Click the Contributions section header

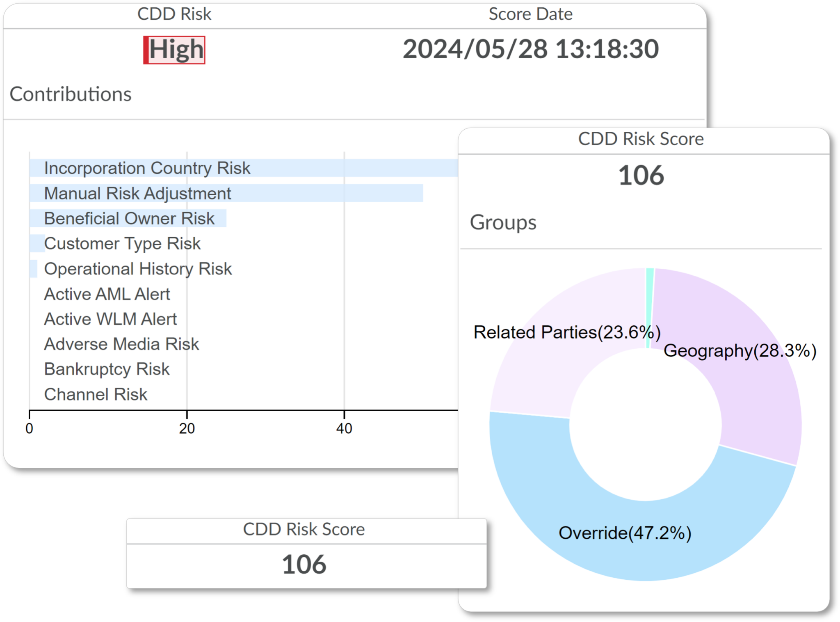tap(71, 95)
